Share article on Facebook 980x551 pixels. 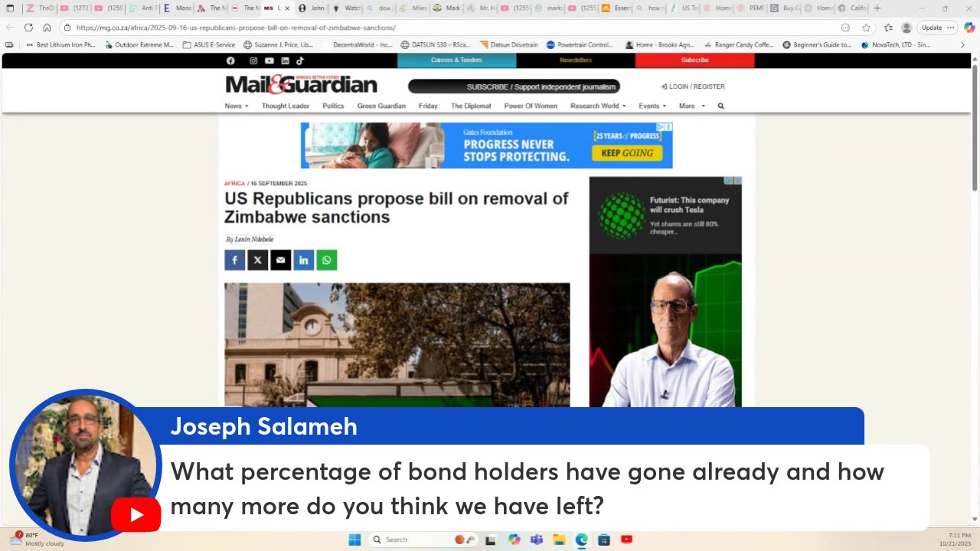point(234,260)
